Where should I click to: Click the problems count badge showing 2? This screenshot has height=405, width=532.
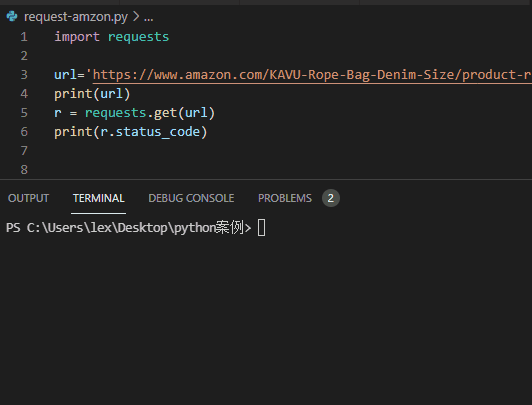pos(330,198)
